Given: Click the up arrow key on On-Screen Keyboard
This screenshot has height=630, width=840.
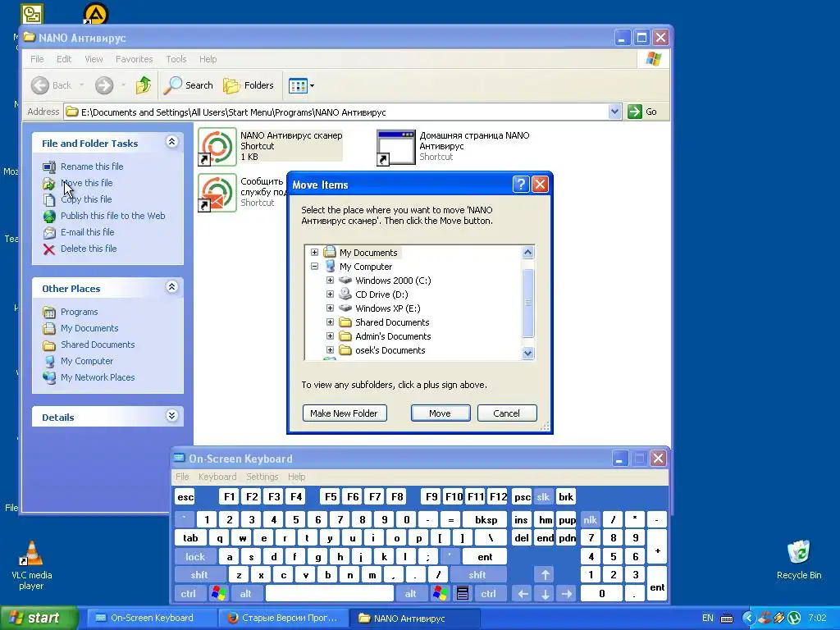Looking at the screenshot, I should (545, 575).
